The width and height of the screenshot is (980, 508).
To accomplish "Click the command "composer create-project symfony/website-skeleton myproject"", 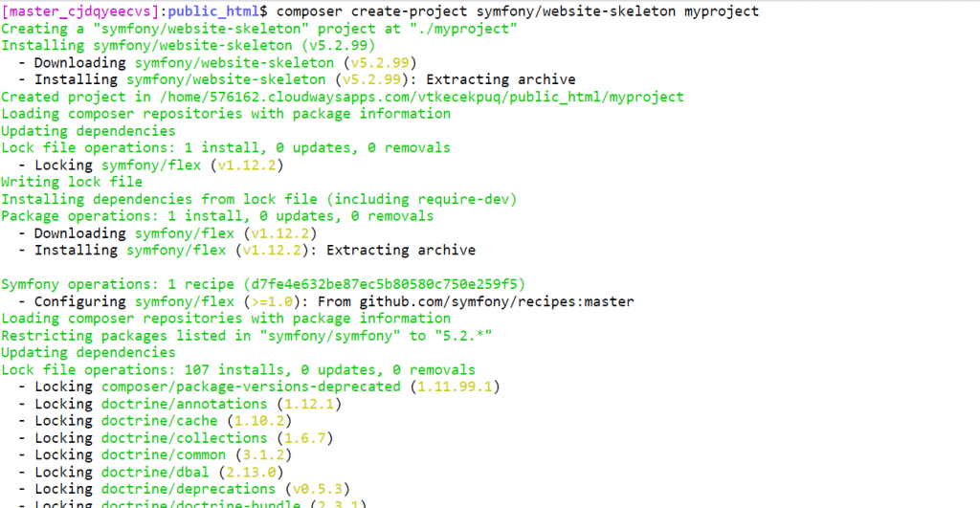I will 518,11.
